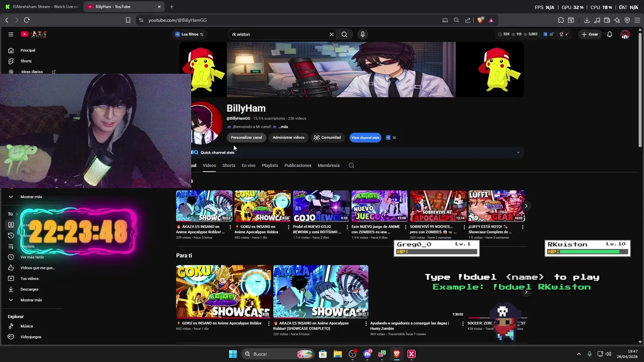Image resolution: width=644 pixels, height=362 pixels.
Task: Open the Membresía channel tab
Action: (x=329, y=165)
